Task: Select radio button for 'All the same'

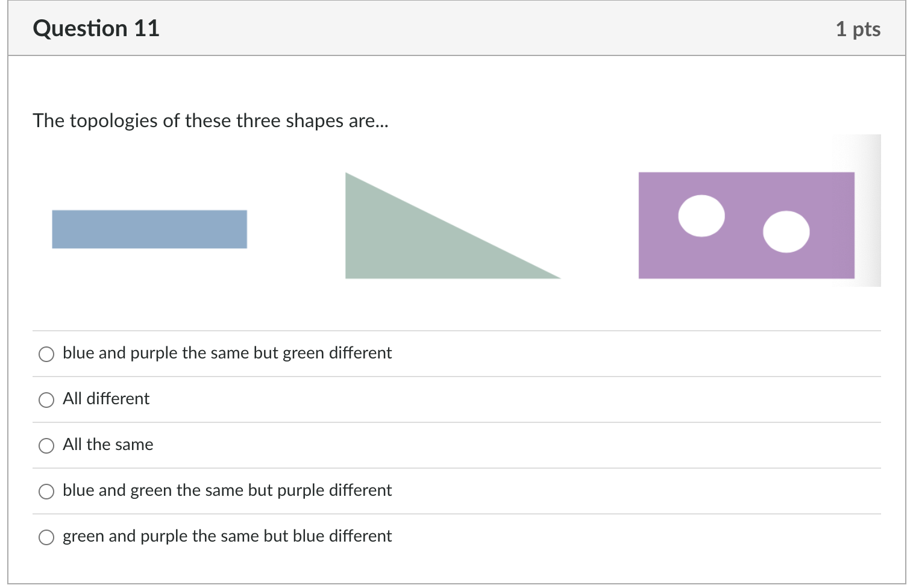Action: click(x=46, y=445)
